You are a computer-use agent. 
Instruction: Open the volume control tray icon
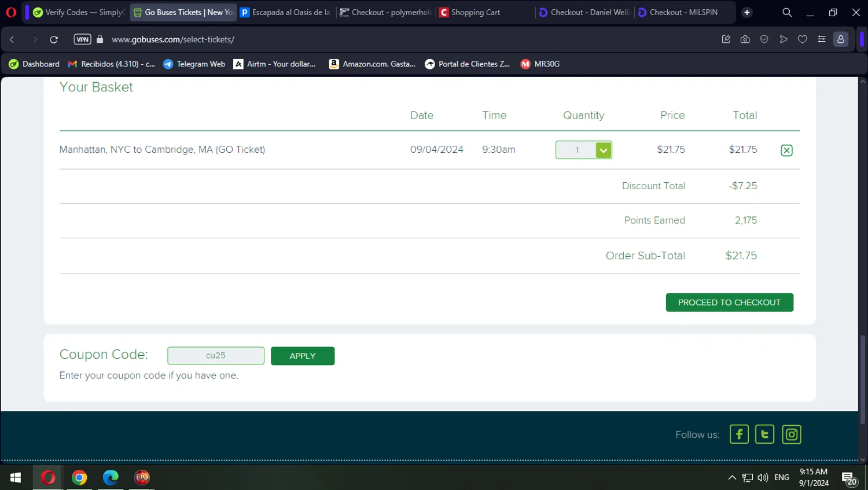(x=763, y=478)
